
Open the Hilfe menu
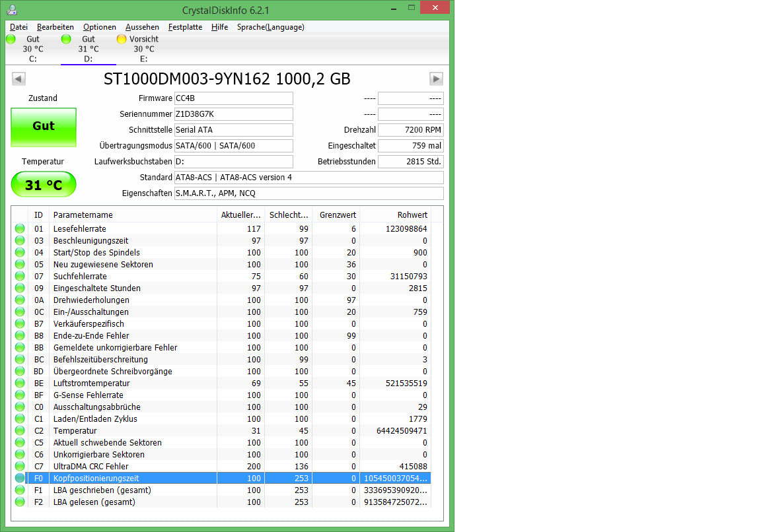point(219,27)
